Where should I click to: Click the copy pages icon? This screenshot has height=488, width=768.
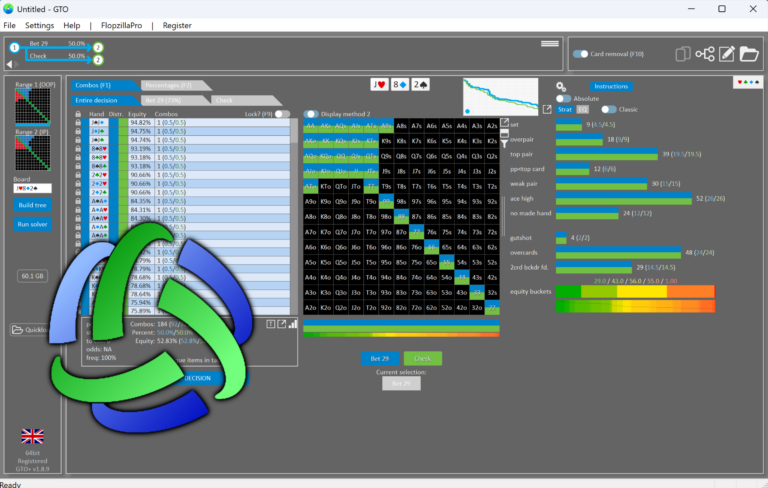click(x=683, y=54)
